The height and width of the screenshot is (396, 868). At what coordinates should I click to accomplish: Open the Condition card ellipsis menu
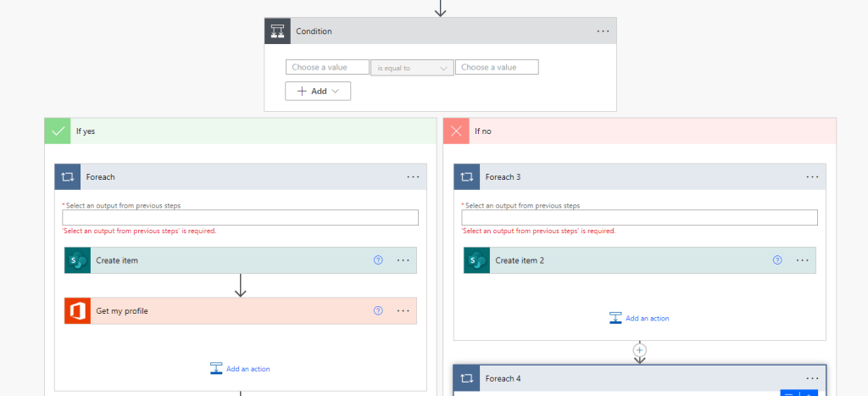(x=603, y=31)
